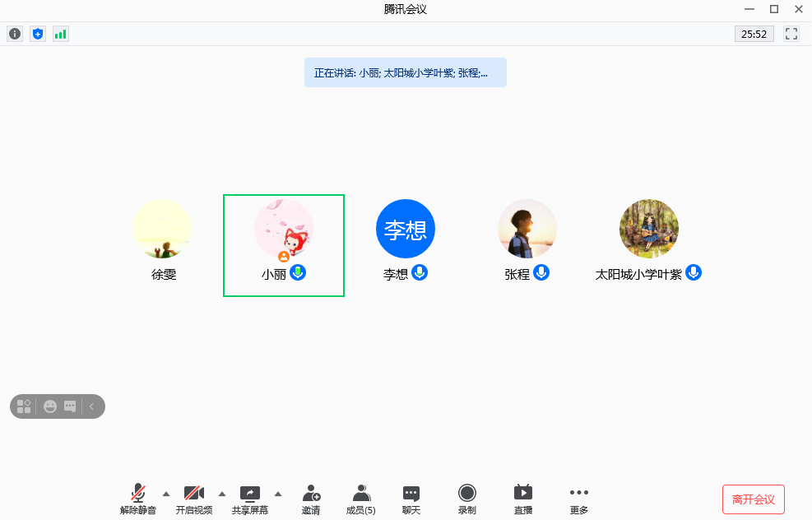Viewport: 812px width, 520px height.
Task: Open the bullet comment icon in floating bar
Action: tap(70, 406)
